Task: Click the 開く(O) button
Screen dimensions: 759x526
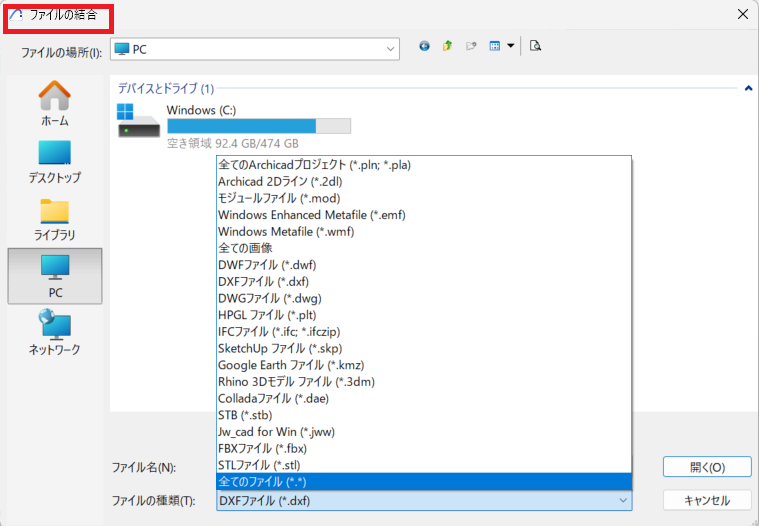Action: pyautogui.click(x=707, y=467)
